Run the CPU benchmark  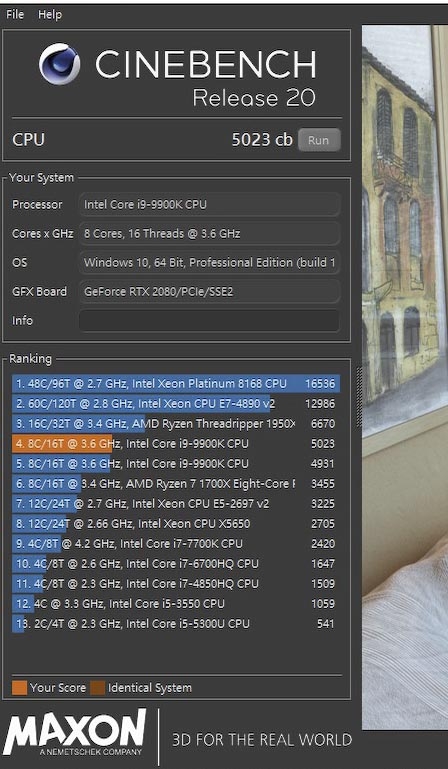click(x=318, y=140)
